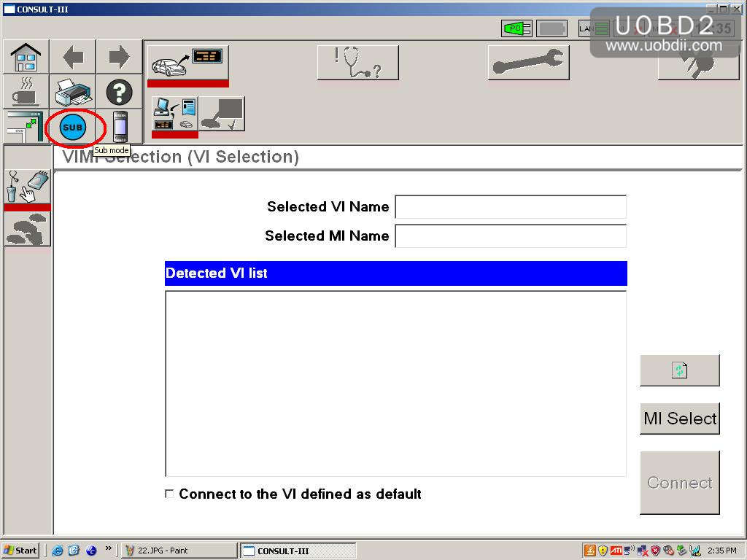Image resolution: width=747 pixels, height=560 pixels.
Task: Select the hand and probe sidebar icon
Action: click(27, 187)
